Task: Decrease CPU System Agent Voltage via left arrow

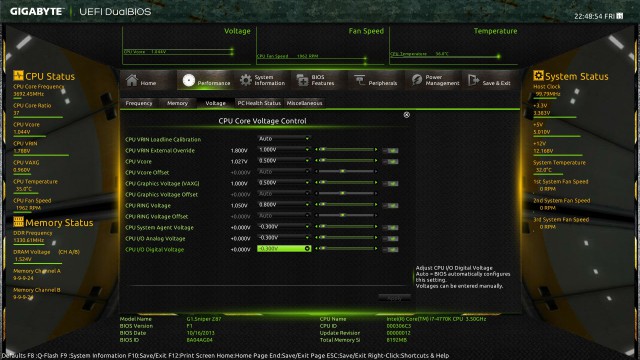Action: click(x=316, y=227)
